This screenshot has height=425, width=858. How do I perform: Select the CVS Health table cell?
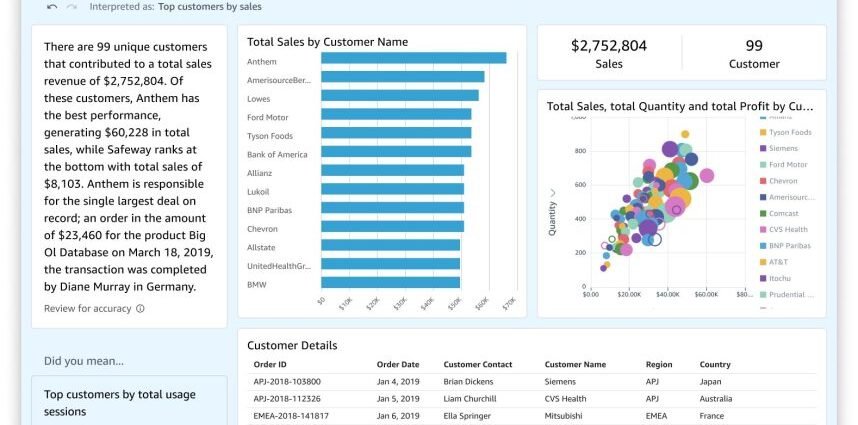click(x=565, y=399)
